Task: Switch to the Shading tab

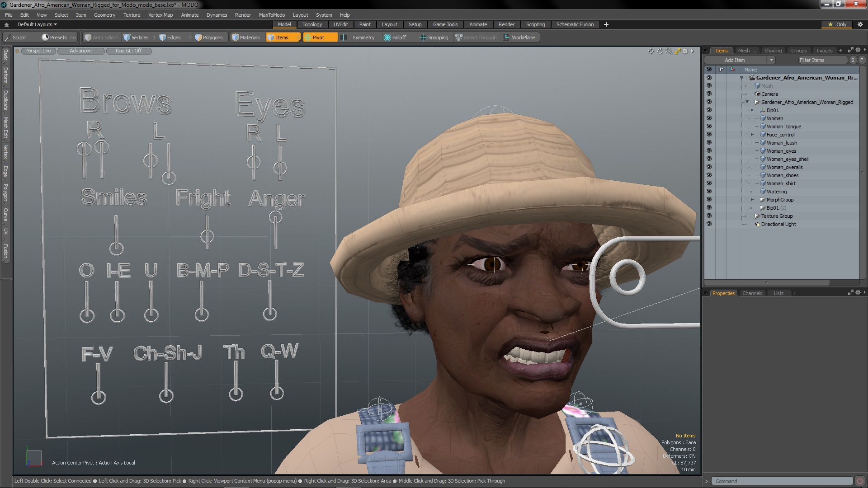Action: pos(773,51)
